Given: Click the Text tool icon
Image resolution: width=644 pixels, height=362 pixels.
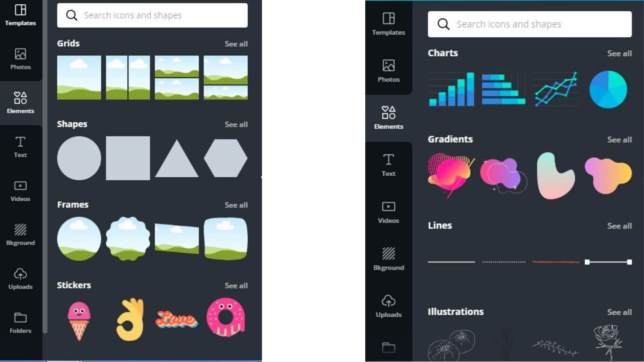Looking at the screenshot, I should click(21, 146).
